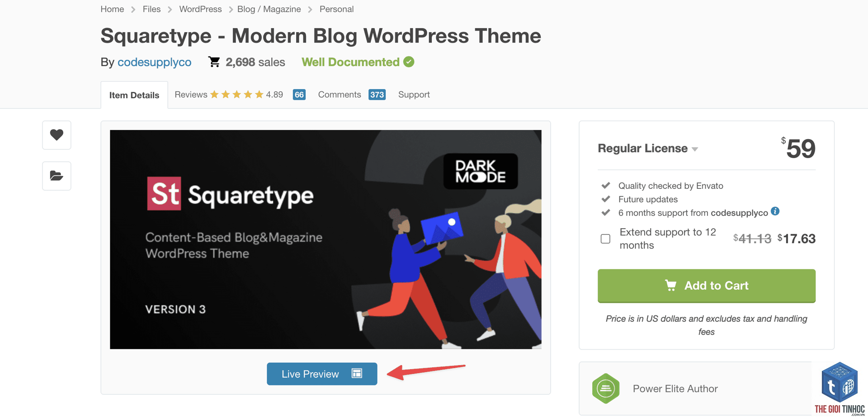Click the $59 price value
Viewport: 868px width, 417px height.
point(798,148)
